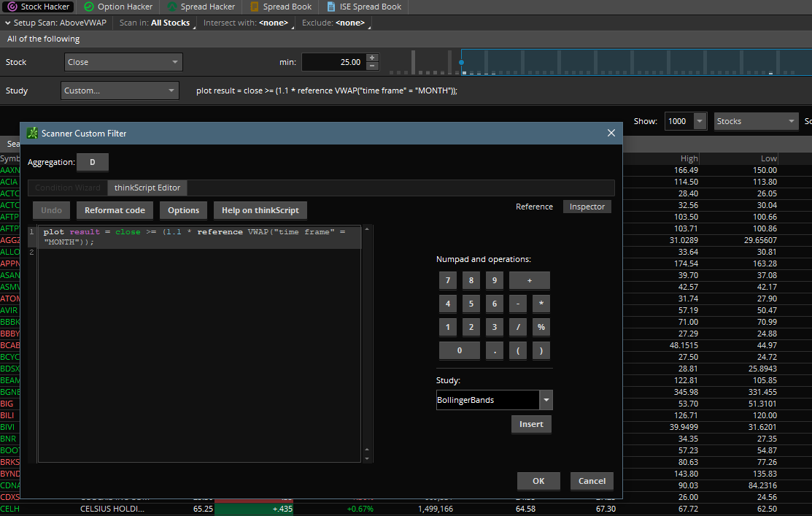
Task: Click the close parenthesis button
Action: pyautogui.click(x=541, y=351)
